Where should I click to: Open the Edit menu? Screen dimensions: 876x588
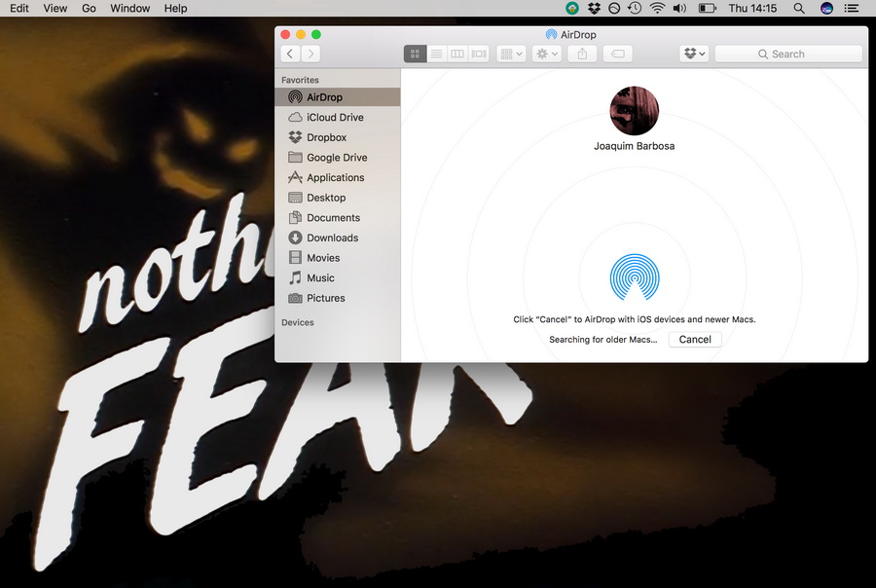click(x=19, y=9)
